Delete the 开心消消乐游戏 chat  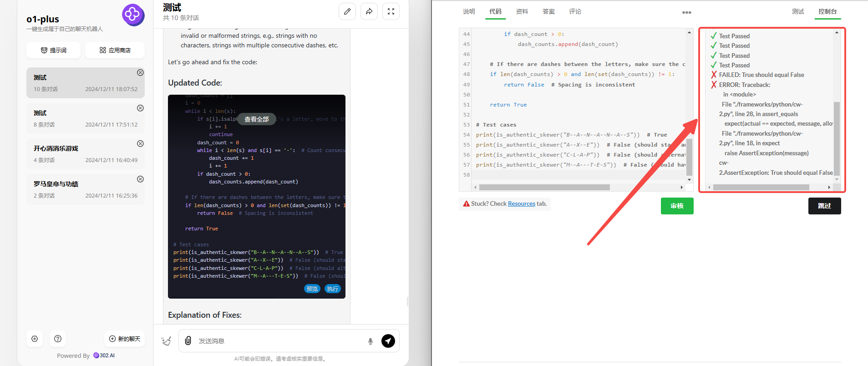(x=141, y=144)
